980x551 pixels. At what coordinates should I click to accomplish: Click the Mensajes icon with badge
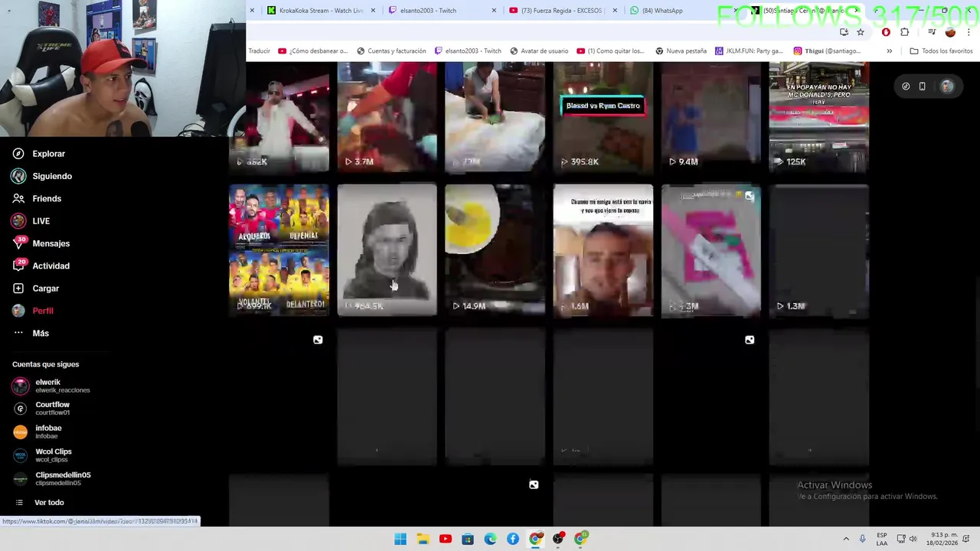click(x=18, y=243)
